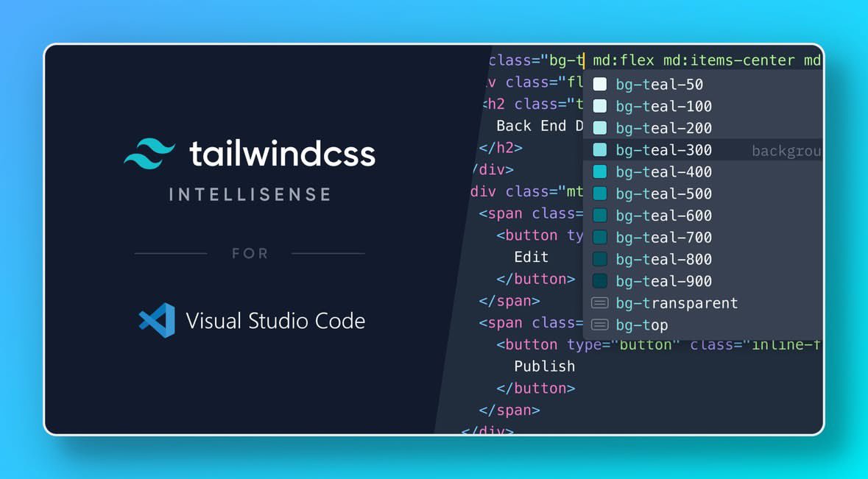Click the bg-teal-100 color swatch
This screenshot has height=479, width=868.
[x=599, y=106]
